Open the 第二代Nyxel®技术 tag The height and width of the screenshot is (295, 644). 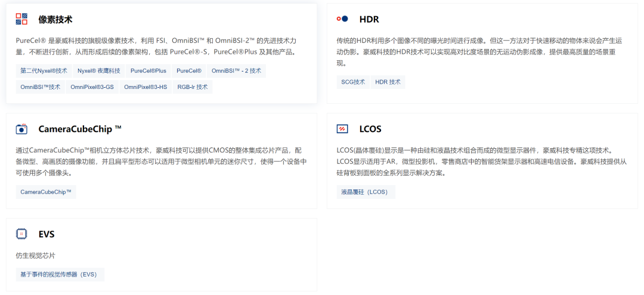[x=44, y=71]
